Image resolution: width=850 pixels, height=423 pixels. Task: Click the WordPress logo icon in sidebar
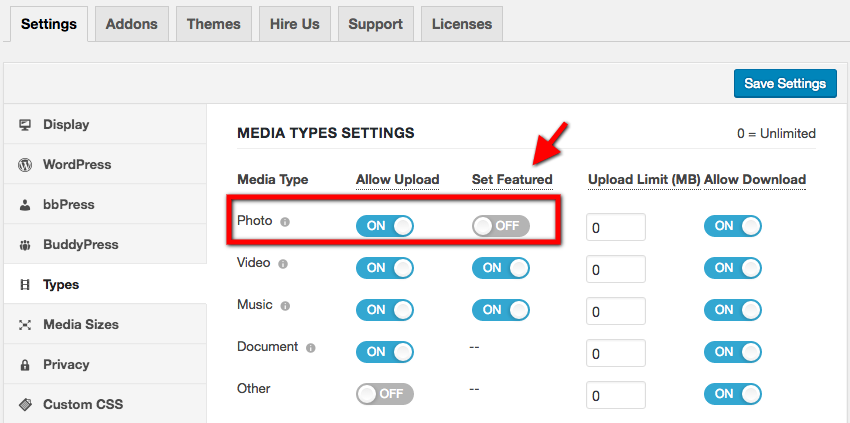[x=25, y=165]
